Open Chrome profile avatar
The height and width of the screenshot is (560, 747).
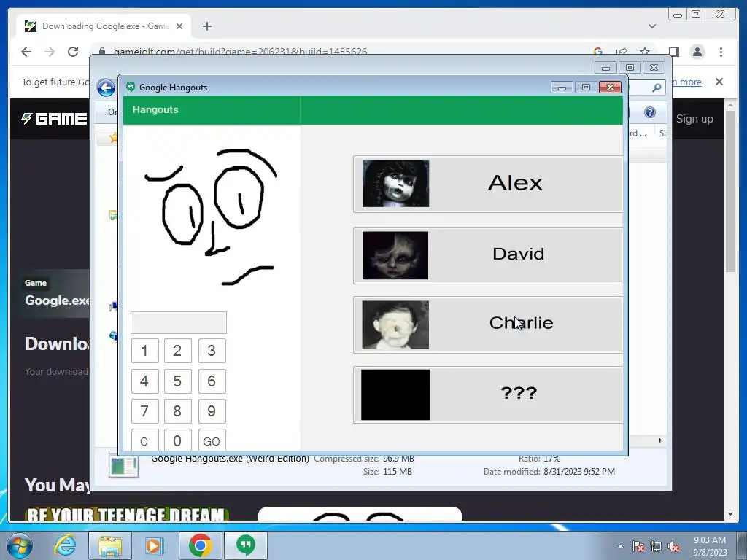click(697, 52)
